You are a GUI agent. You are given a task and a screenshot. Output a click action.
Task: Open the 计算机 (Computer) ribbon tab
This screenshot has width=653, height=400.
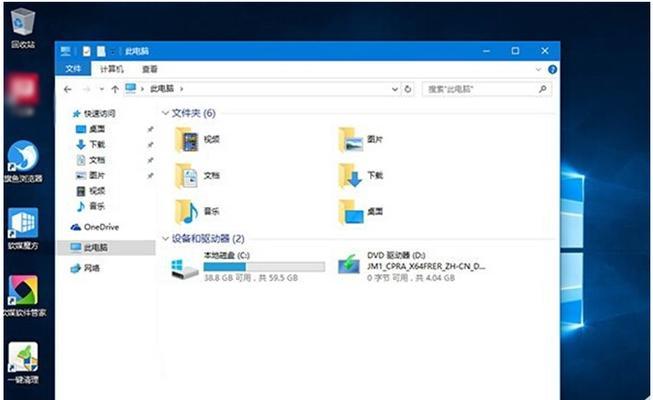pos(112,69)
